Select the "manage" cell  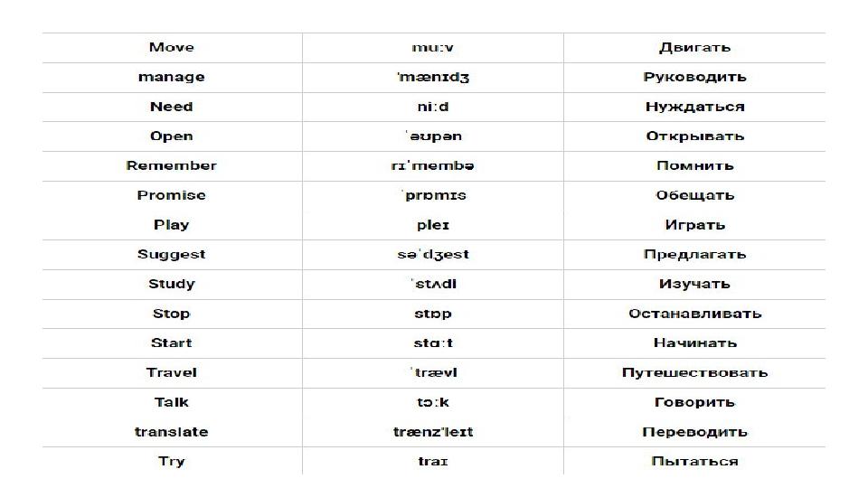(x=172, y=78)
